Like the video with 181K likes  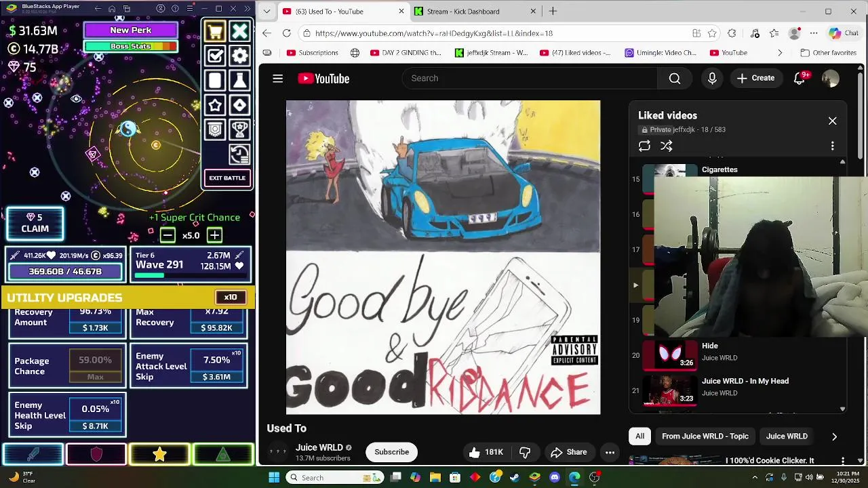486,452
